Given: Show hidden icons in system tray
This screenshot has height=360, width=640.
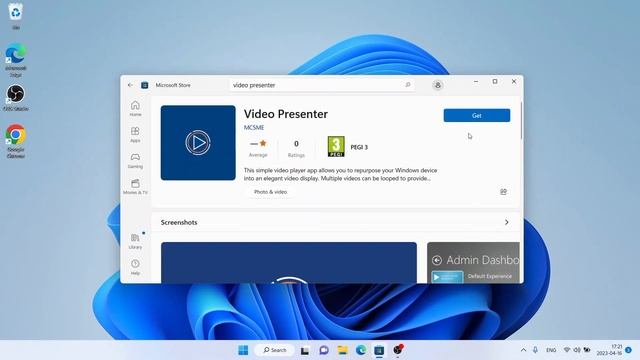Looking at the screenshot, I should pyautogui.click(x=523, y=350).
